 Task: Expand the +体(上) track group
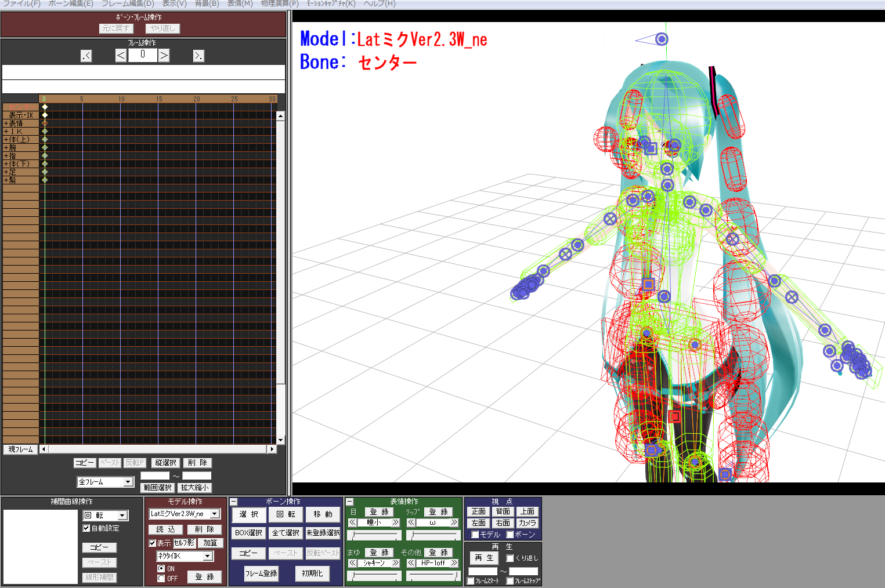pyautogui.click(x=17, y=140)
